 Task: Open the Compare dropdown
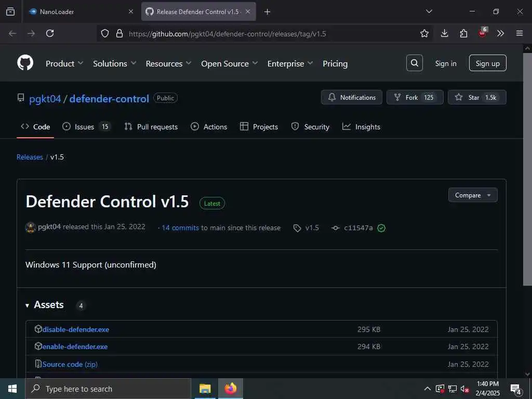point(473,195)
